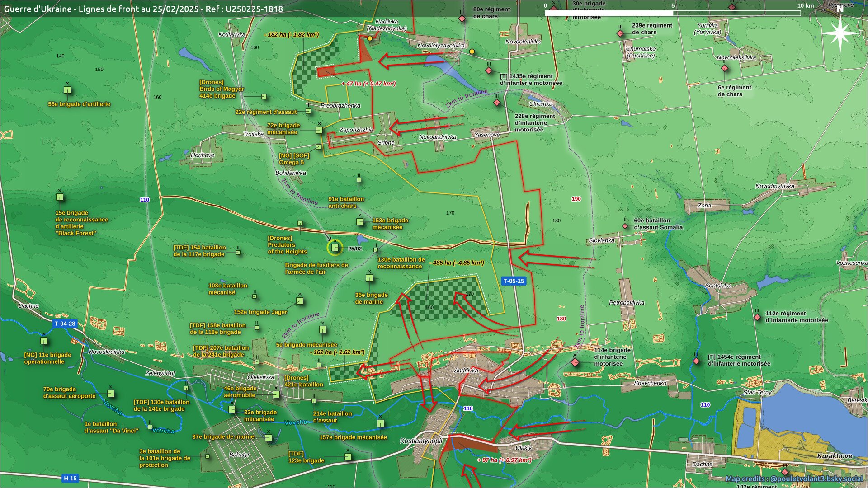868x488 pixels.
Task: Click the Predators of the Heights drone marker
Action: tap(300, 223)
